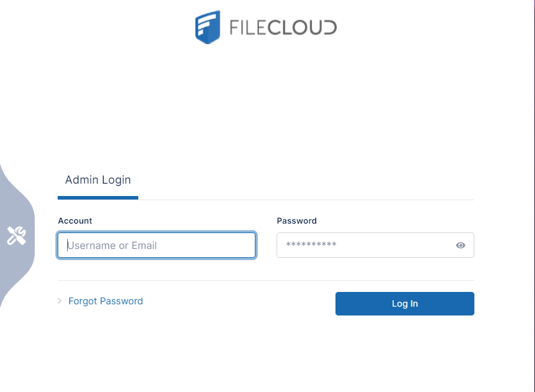The width and height of the screenshot is (535, 392).
Task: Focus the Username or Email input
Action: click(x=157, y=245)
